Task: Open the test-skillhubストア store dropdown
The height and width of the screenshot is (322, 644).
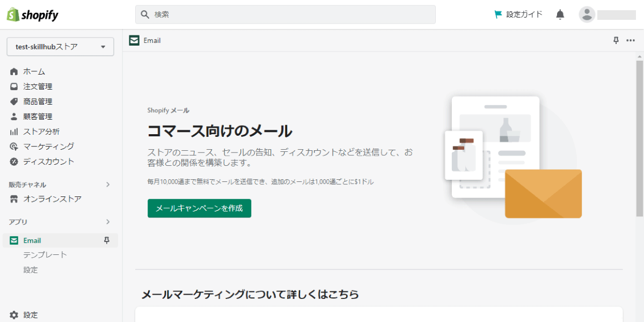Action: 60,47
